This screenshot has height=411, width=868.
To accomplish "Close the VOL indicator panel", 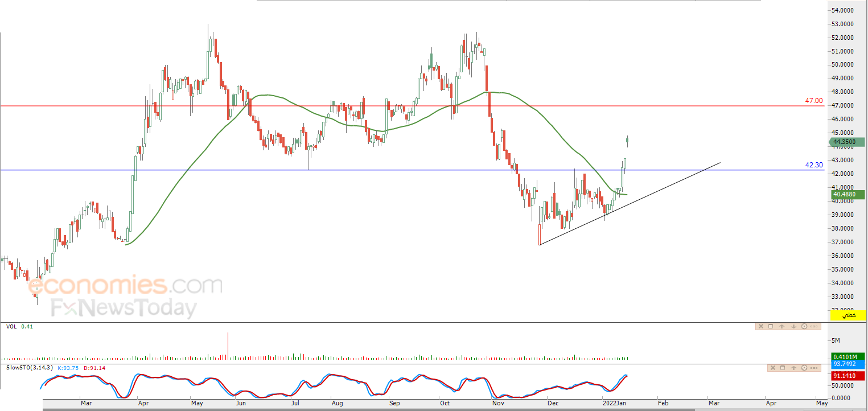I will point(760,326).
